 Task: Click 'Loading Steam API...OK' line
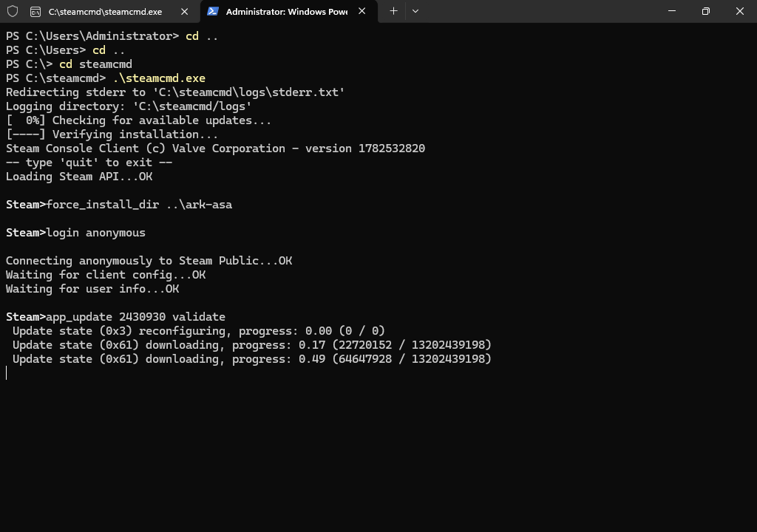(x=79, y=176)
